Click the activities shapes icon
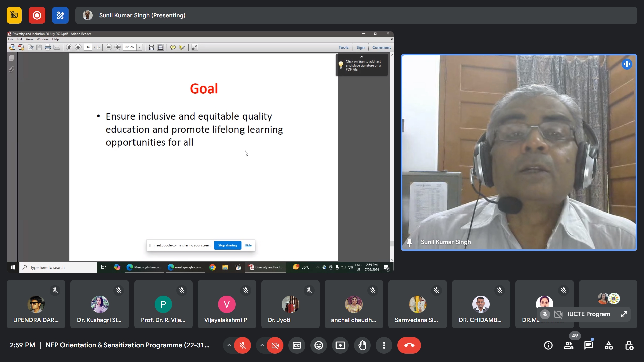Screen dimensions: 644x362 pyautogui.click(x=609, y=345)
